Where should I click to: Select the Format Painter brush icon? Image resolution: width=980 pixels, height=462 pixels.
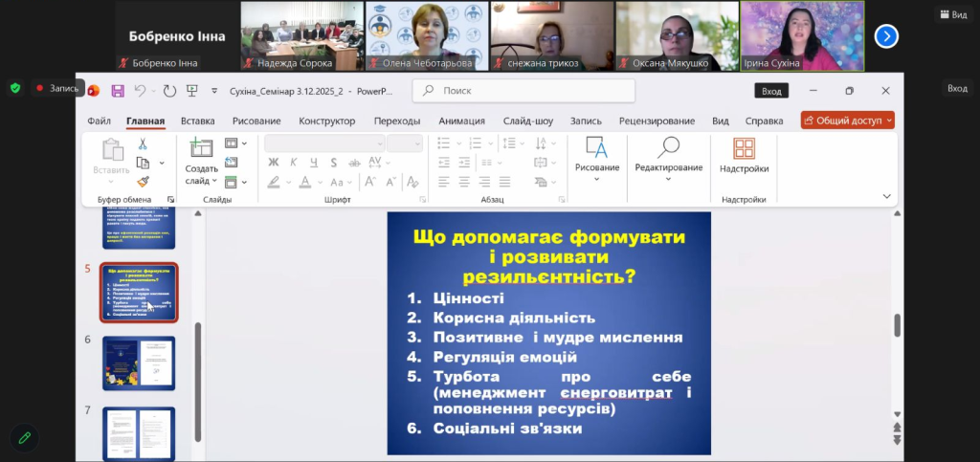click(x=143, y=181)
